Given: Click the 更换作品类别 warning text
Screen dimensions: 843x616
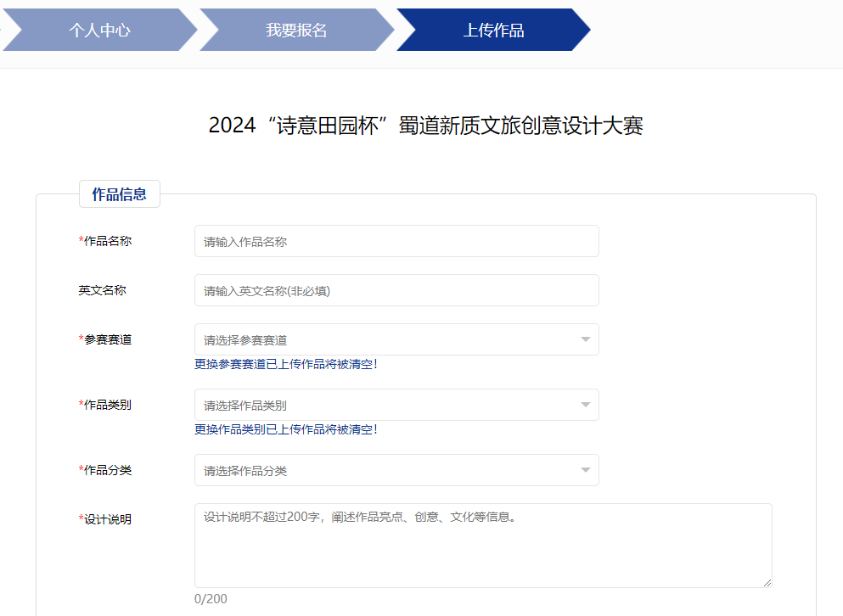Looking at the screenshot, I should tap(286, 429).
